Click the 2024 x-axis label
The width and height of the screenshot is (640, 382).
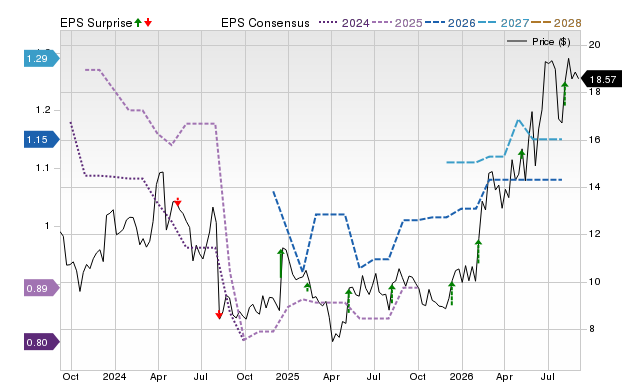[114, 376]
